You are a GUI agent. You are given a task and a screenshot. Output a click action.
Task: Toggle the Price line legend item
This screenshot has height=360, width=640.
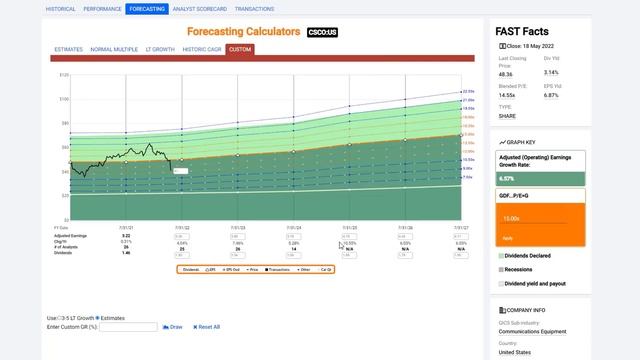pyautogui.click(x=252, y=270)
